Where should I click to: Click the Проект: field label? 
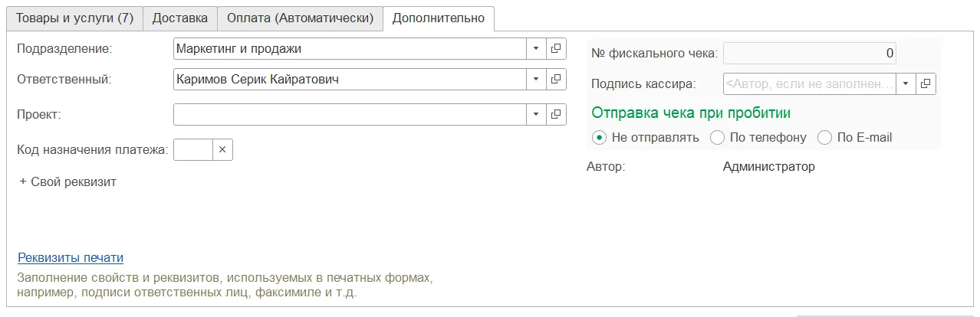(x=38, y=115)
